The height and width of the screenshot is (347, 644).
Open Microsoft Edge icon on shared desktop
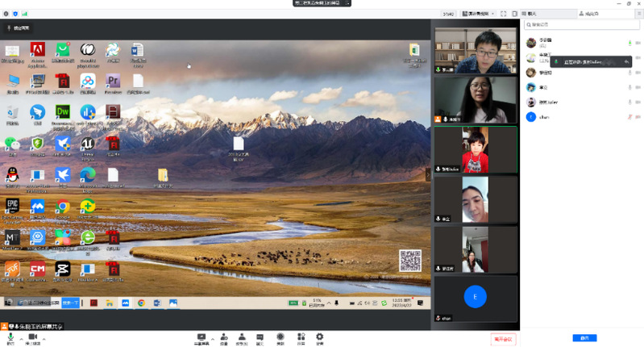[88, 180]
